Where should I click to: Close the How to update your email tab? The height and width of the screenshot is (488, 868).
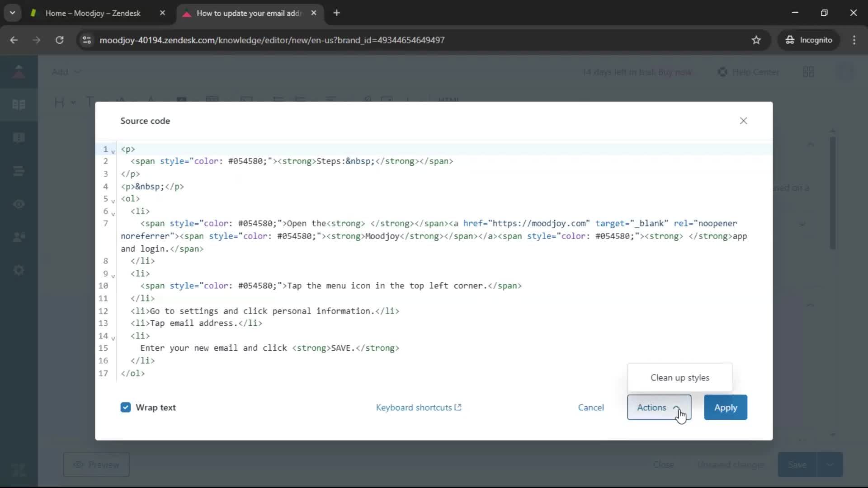tap(314, 13)
